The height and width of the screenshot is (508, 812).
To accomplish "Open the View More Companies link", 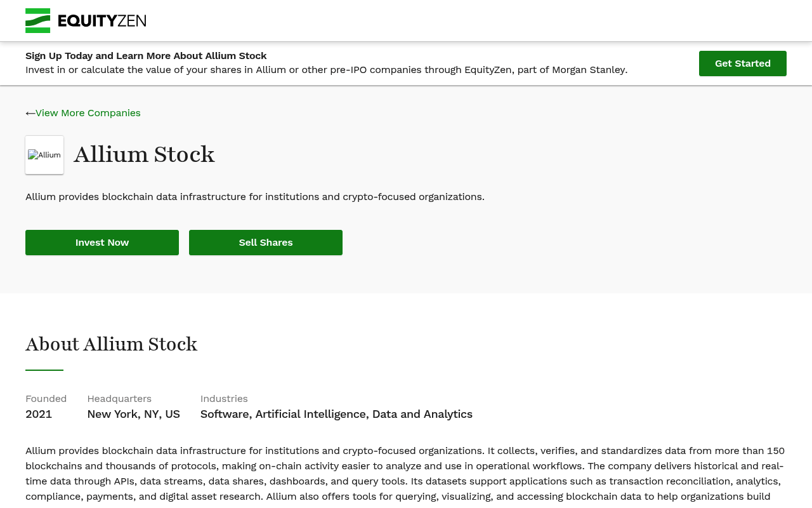I will [88, 113].
